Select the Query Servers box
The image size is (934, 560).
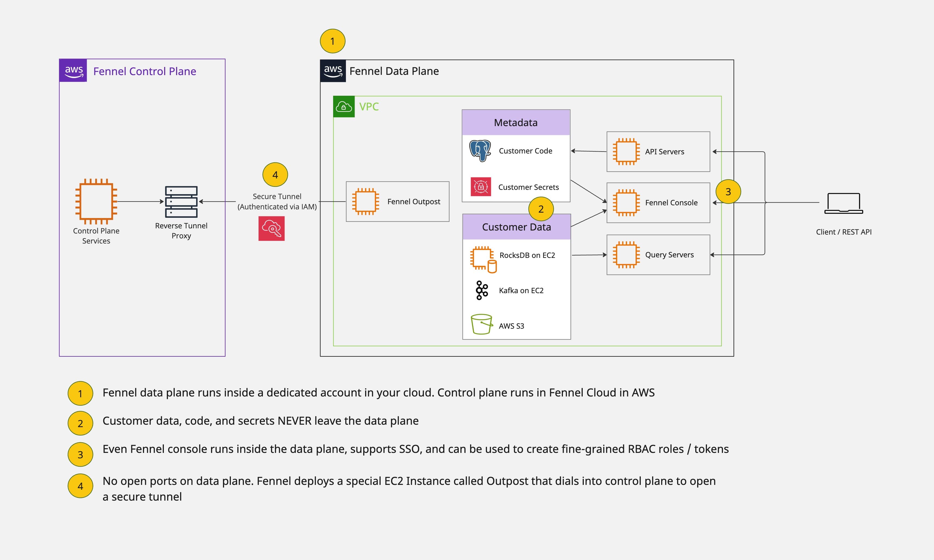[x=658, y=255]
